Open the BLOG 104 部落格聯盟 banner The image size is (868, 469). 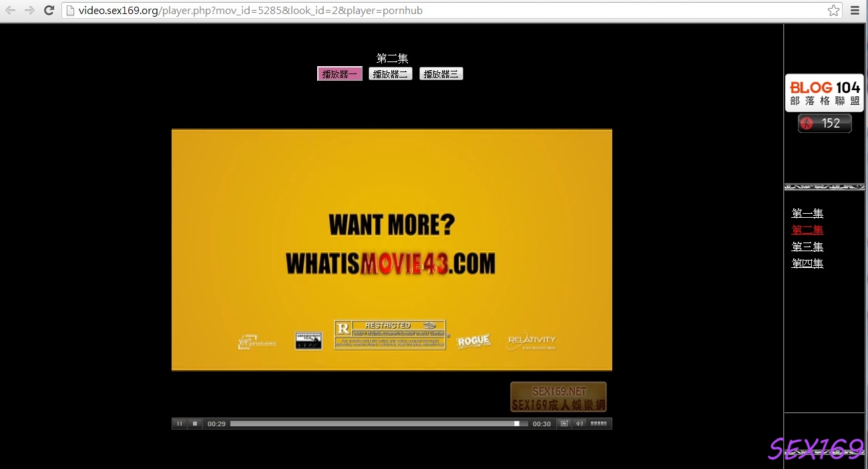click(825, 93)
